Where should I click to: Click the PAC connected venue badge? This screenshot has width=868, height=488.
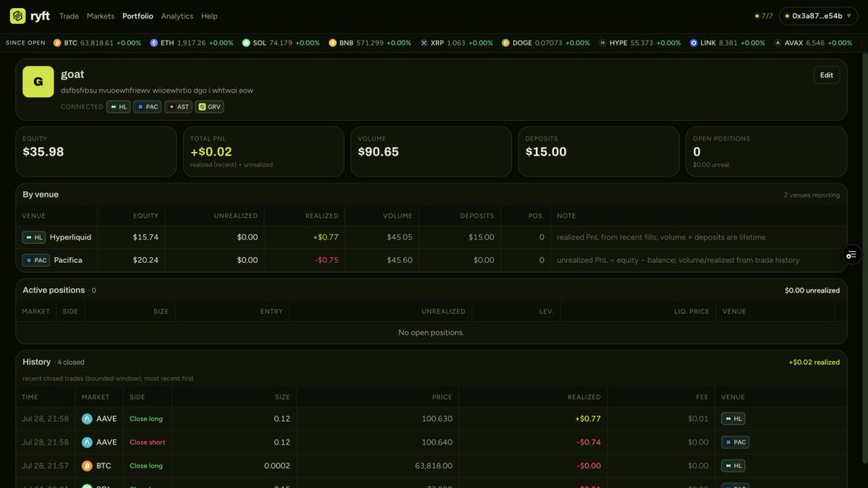[x=148, y=106]
